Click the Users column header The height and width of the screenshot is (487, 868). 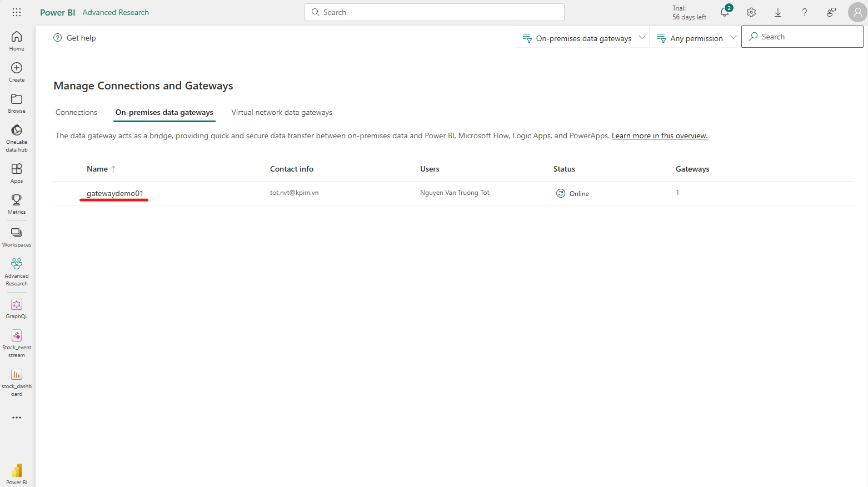430,169
